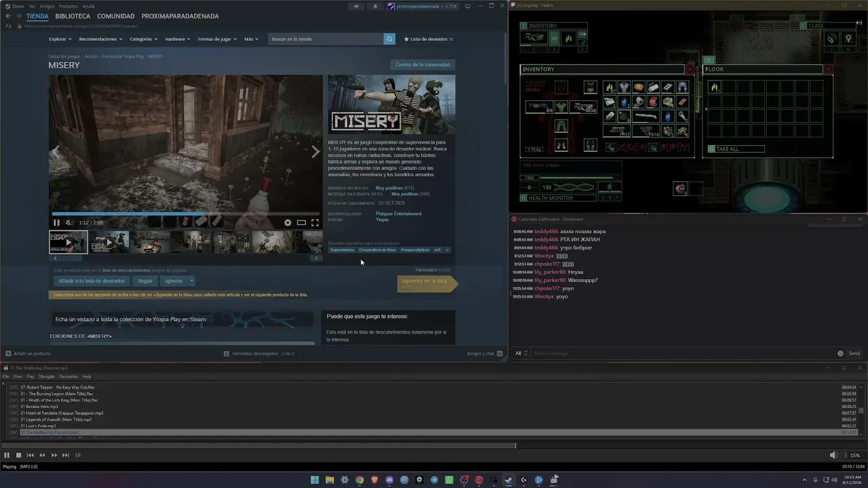Image resolution: width=868 pixels, height=488 pixels.
Task: Expand Formas de jugar dropdown
Action: (x=217, y=39)
